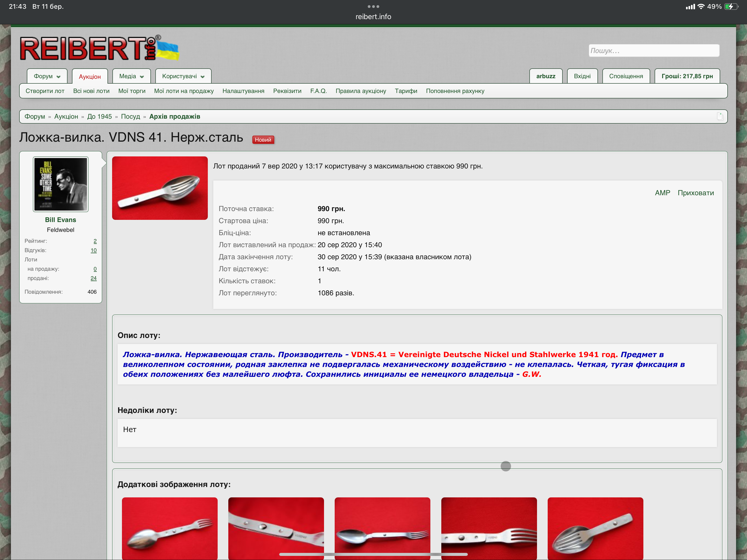Screen dimensions: 747x560
Task: Open Сповіщення notifications button
Action: point(626,76)
